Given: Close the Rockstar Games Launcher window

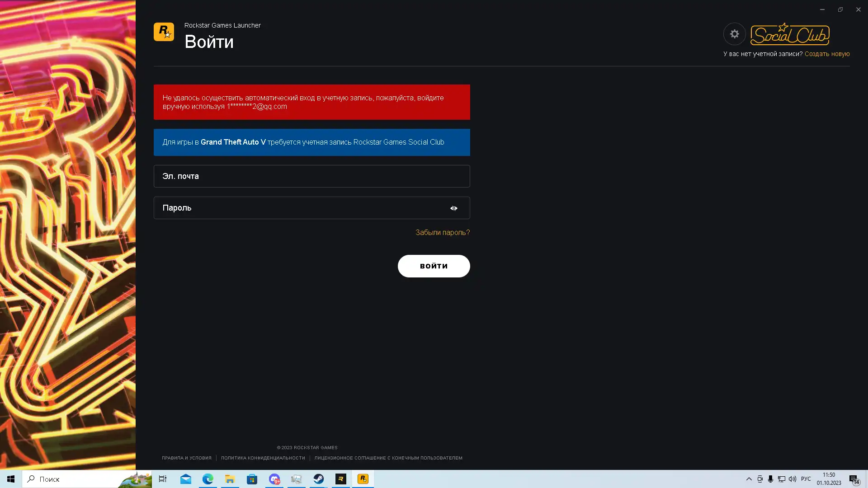Looking at the screenshot, I should (x=859, y=9).
